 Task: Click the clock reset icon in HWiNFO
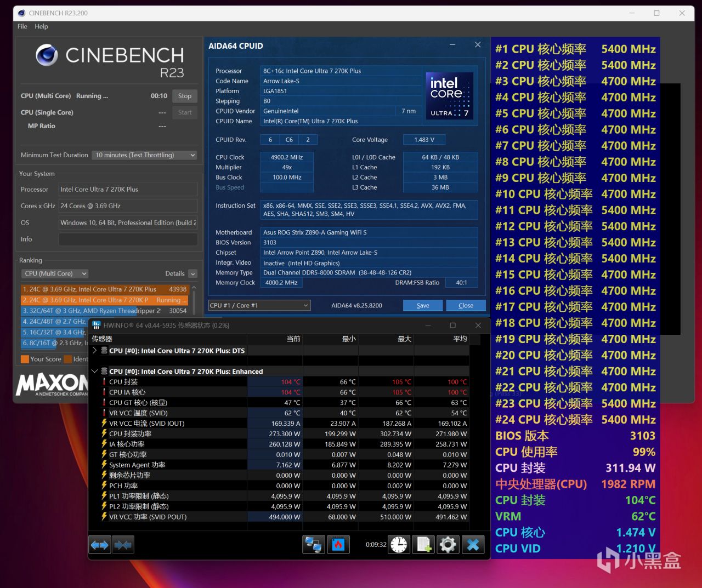[399, 545]
